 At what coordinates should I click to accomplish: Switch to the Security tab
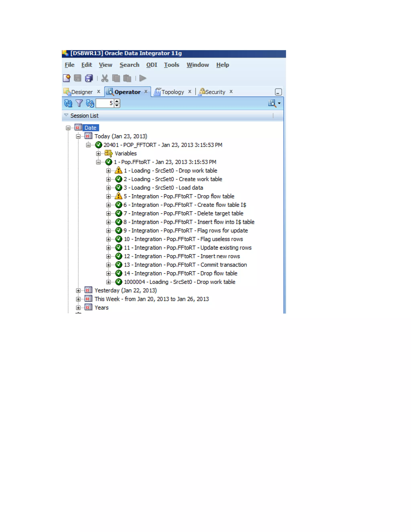215,92
